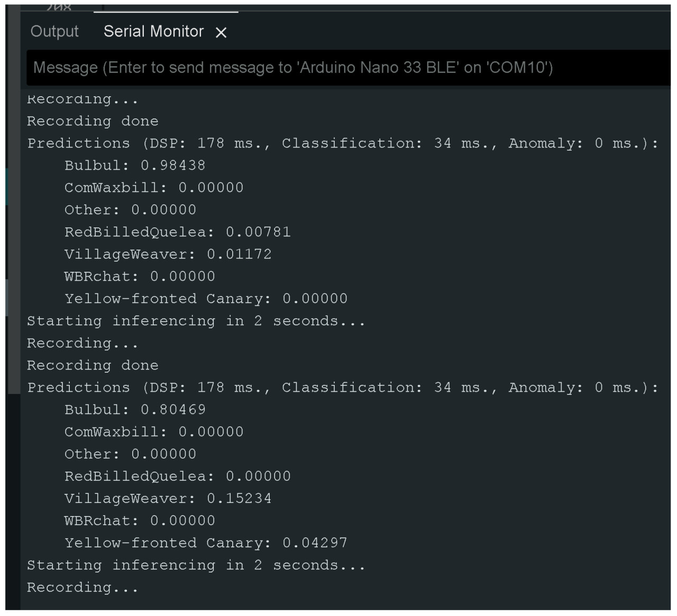Select the RedBilledQuelea: 0.00781 entry
This screenshot has height=616, width=677.
pos(177,232)
